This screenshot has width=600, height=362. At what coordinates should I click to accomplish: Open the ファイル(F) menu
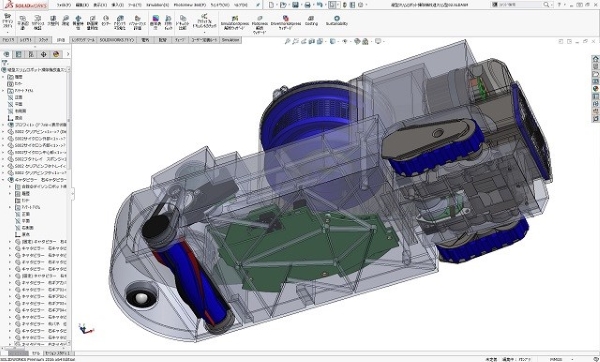click(64, 5)
